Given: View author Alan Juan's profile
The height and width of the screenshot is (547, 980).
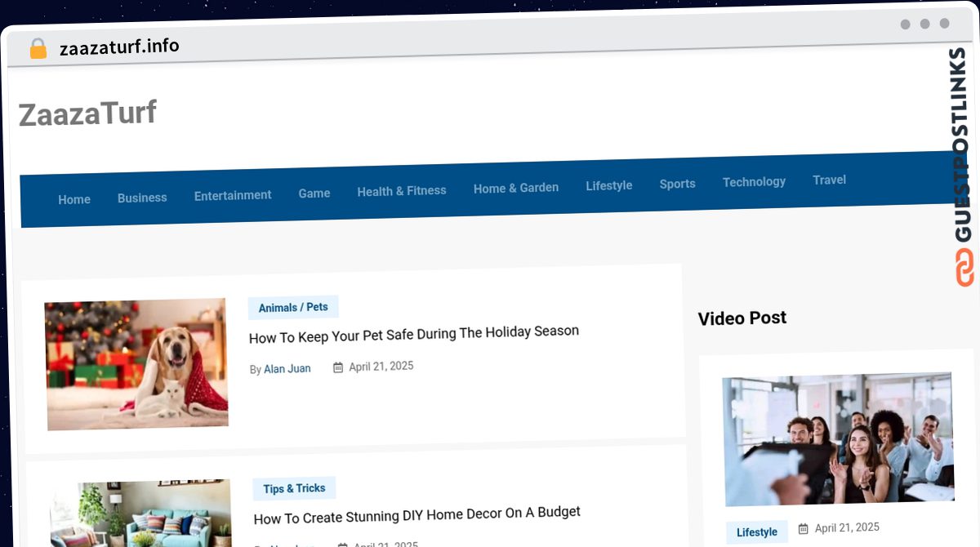Looking at the screenshot, I should point(287,369).
